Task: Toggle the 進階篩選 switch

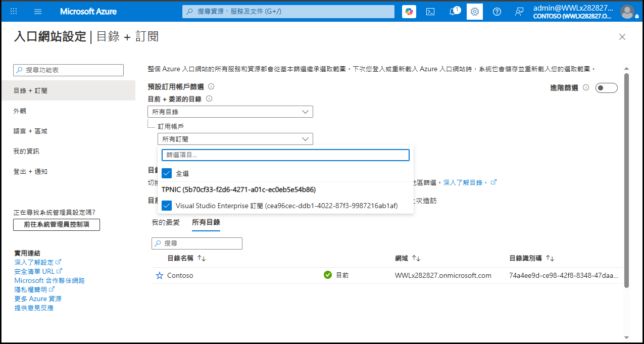Action: (607, 88)
